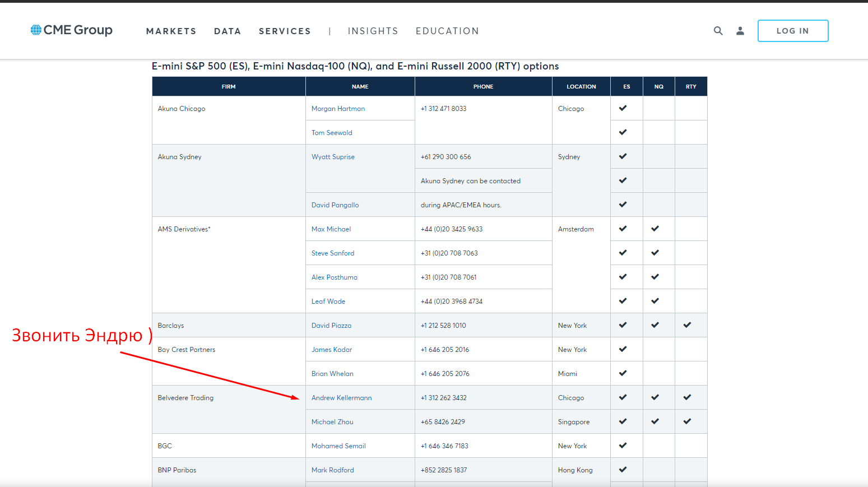Click the NQ column header

[659, 87]
